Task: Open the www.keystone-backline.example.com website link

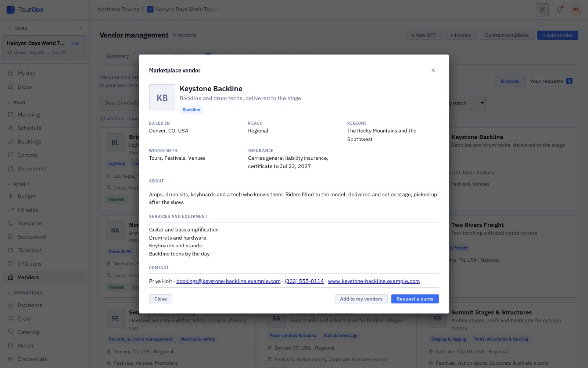Action: point(374,281)
